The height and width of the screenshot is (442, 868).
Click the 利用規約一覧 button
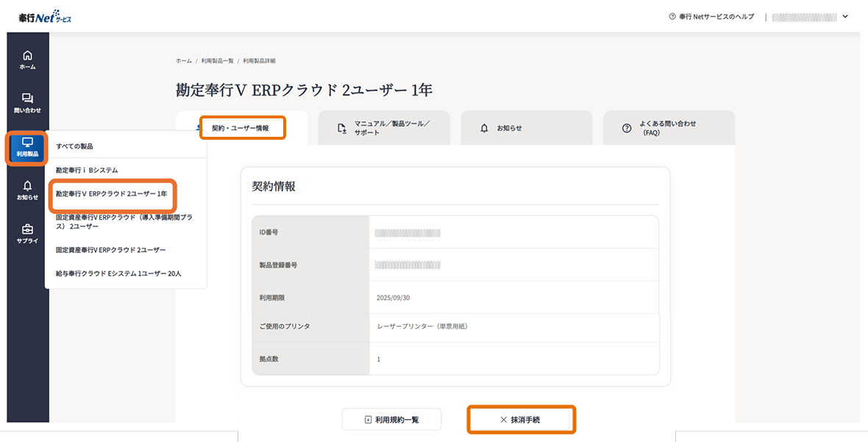(391, 419)
